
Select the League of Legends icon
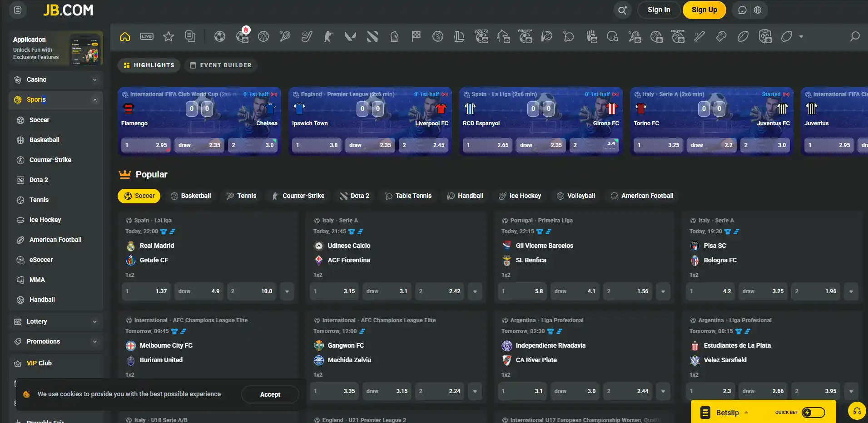point(460,36)
